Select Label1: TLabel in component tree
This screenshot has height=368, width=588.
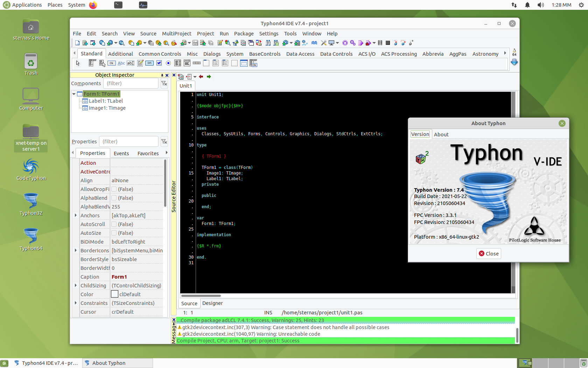(106, 101)
